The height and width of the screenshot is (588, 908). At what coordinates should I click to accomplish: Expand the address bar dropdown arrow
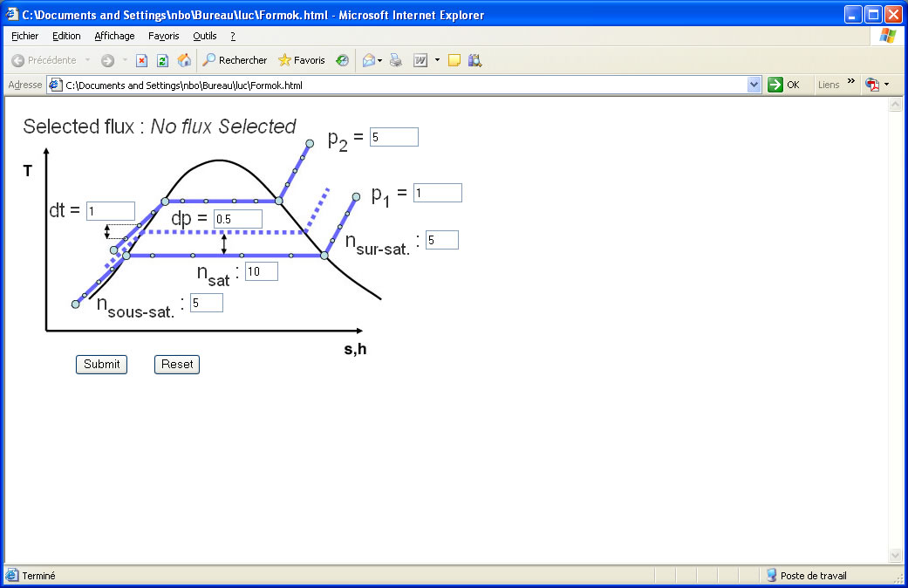[x=754, y=85]
